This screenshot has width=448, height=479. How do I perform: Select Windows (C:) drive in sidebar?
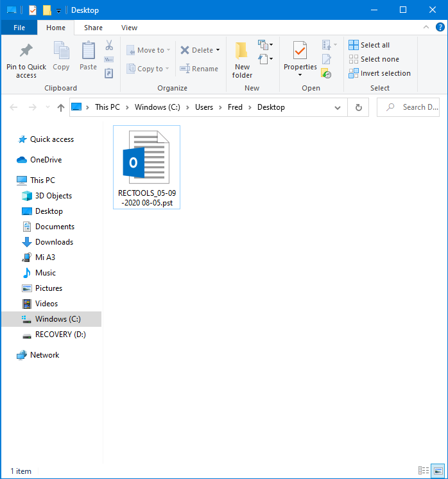[x=51, y=319]
